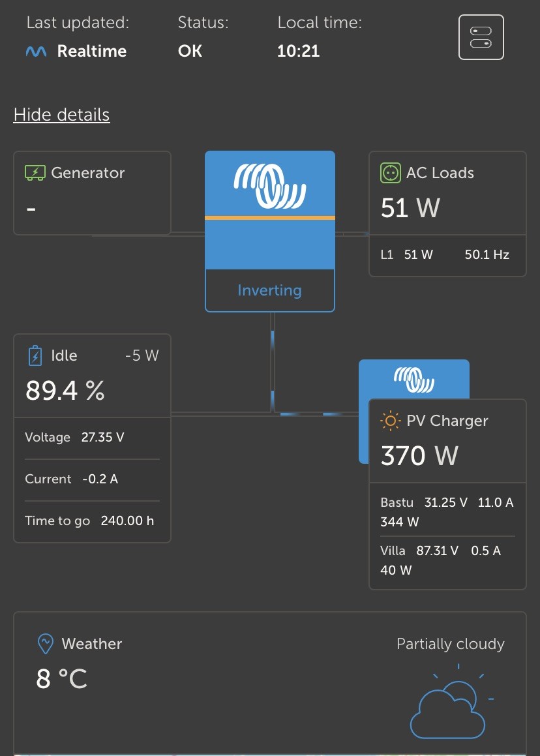The image size is (540, 756).
Task: Select the battery Voltage row
Action: (x=92, y=437)
